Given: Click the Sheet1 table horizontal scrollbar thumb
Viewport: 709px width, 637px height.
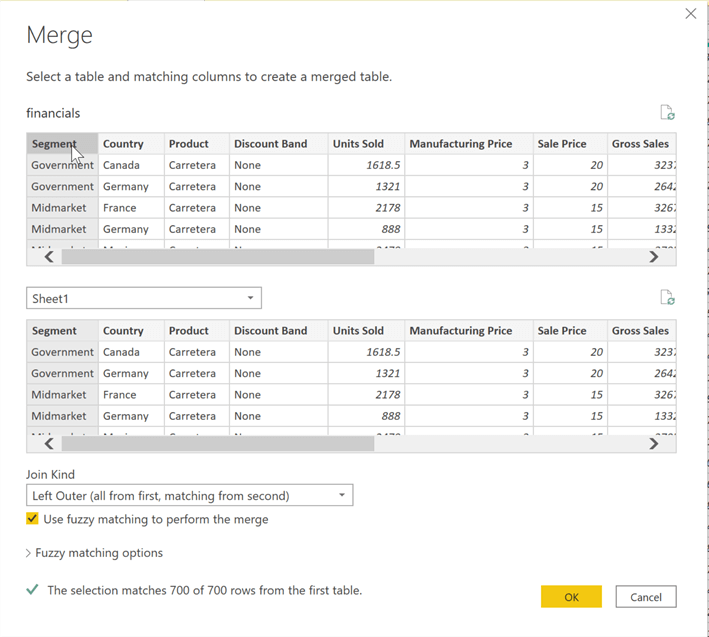Looking at the screenshot, I should point(217,443).
